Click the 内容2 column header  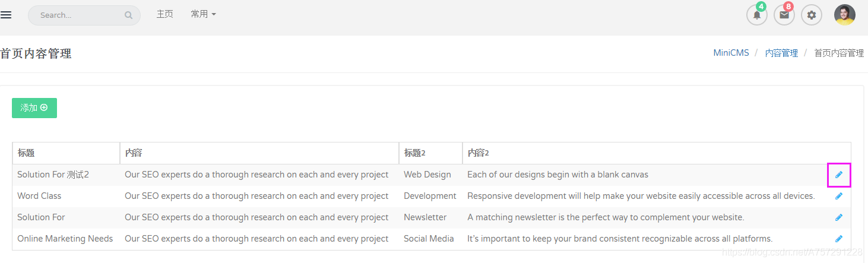(478, 153)
